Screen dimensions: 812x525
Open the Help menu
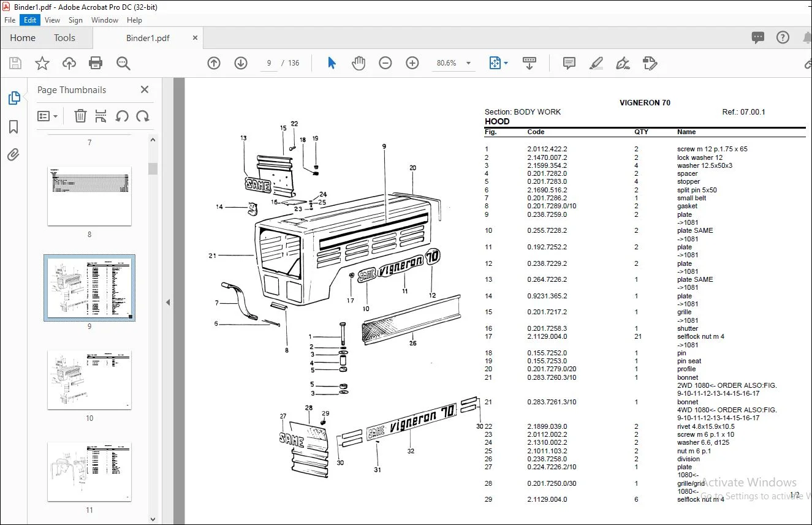[x=134, y=20]
